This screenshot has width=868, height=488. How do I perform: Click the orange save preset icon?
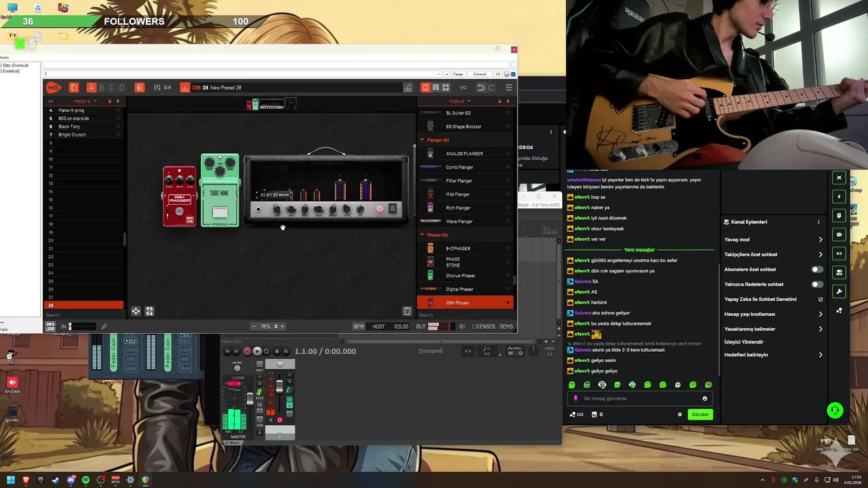[x=184, y=87]
